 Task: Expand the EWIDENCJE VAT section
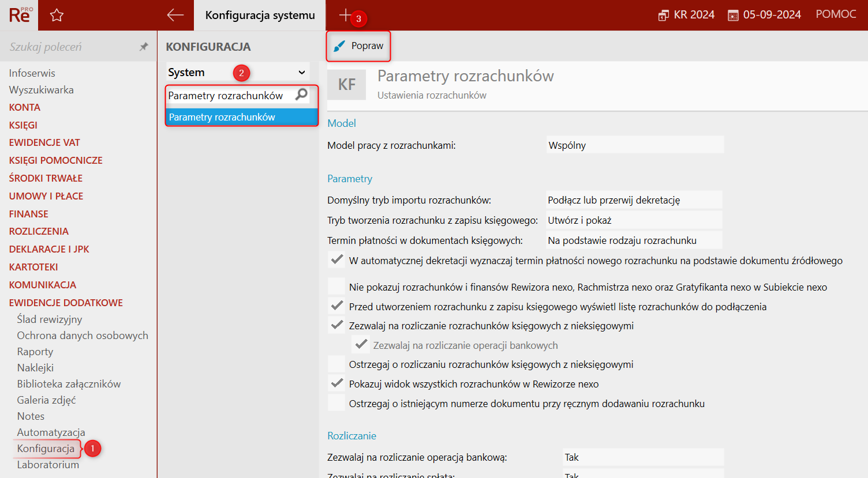coord(44,142)
